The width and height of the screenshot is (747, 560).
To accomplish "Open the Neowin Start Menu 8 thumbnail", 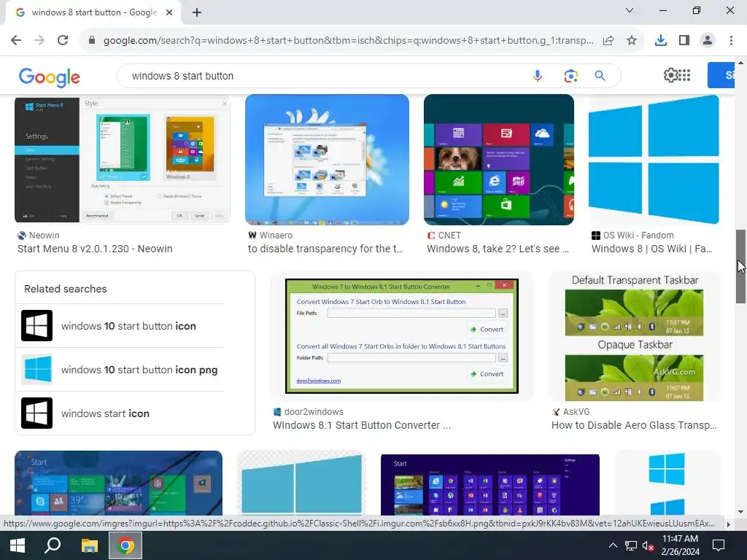I will (123, 160).
